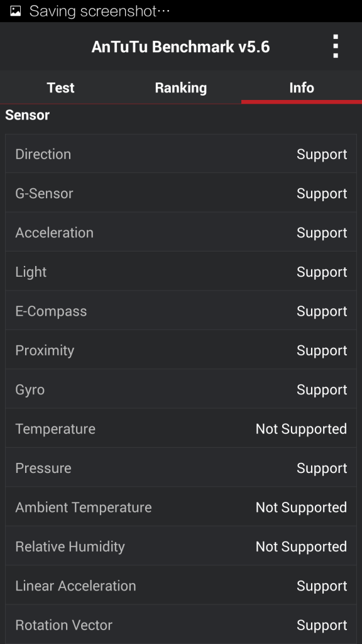Tap the Temperature Not Supported row

(181, 428)
